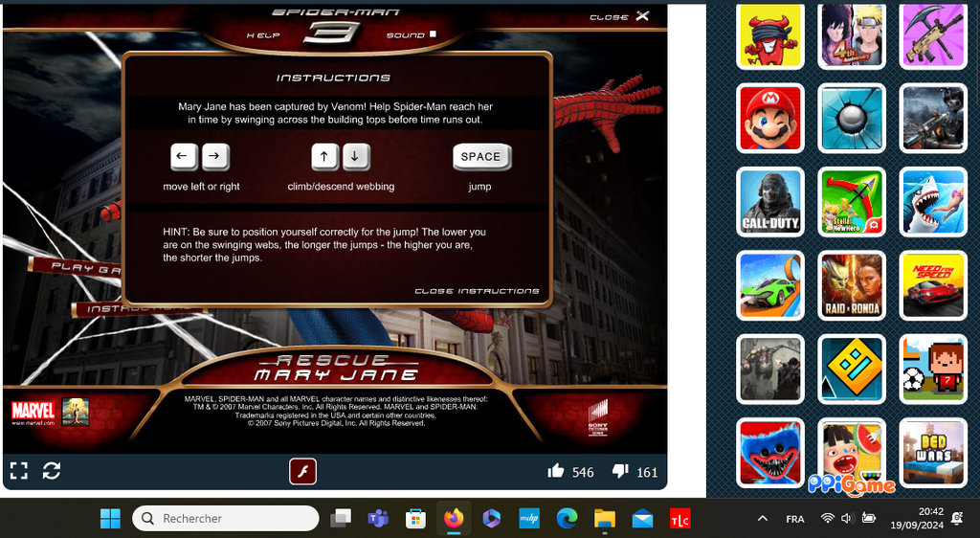The width and height of the screenshot is (980, 538).
Task: Like the game with thumbs up
Action: tap(556, 471)
